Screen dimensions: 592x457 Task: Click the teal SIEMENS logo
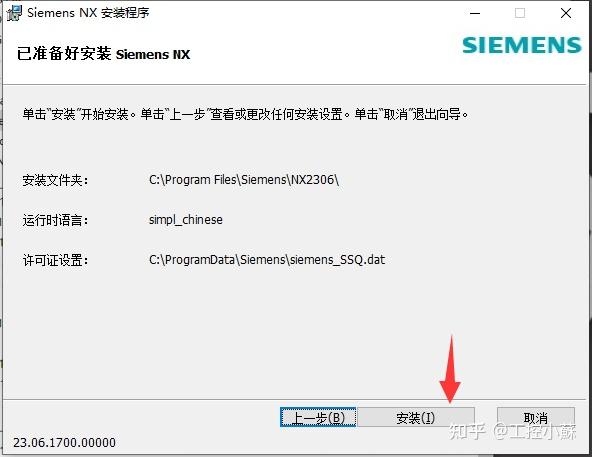(522, 45)
